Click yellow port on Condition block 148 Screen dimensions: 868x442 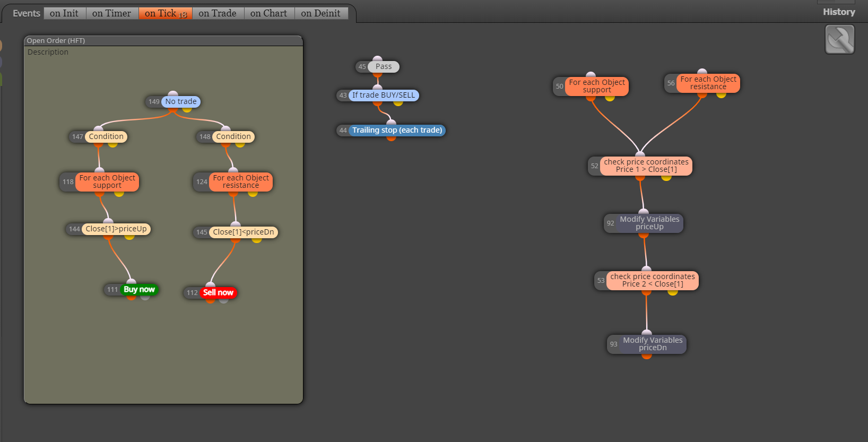[x=240, y=144]
